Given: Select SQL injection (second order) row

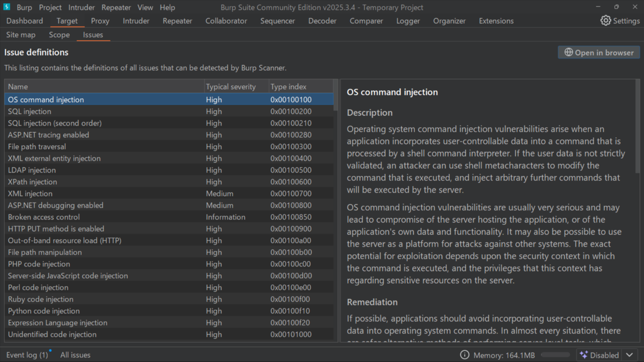Looking at the screenshot, I should (169, 123).
